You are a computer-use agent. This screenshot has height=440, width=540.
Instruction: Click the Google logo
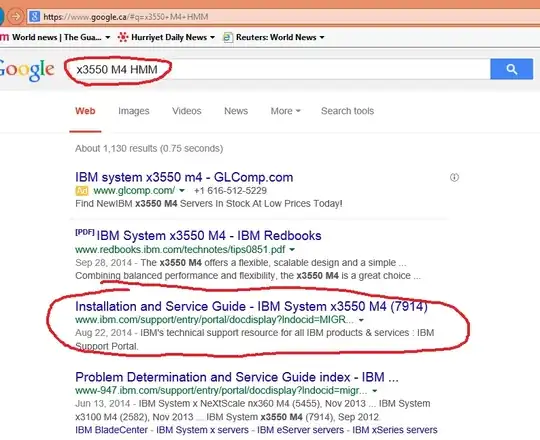pos(27,70)
